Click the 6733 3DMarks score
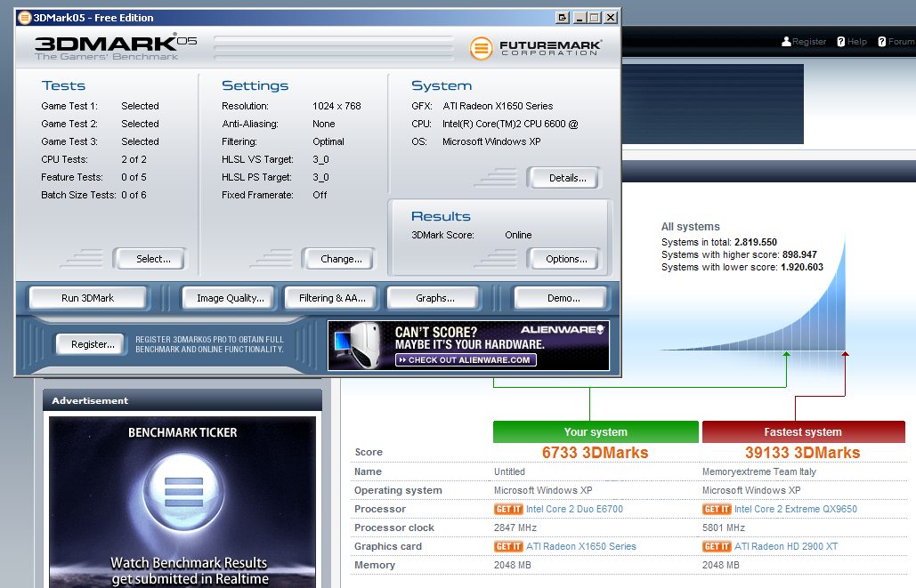Viewport: 916px width, 588px height. [595, 453]
